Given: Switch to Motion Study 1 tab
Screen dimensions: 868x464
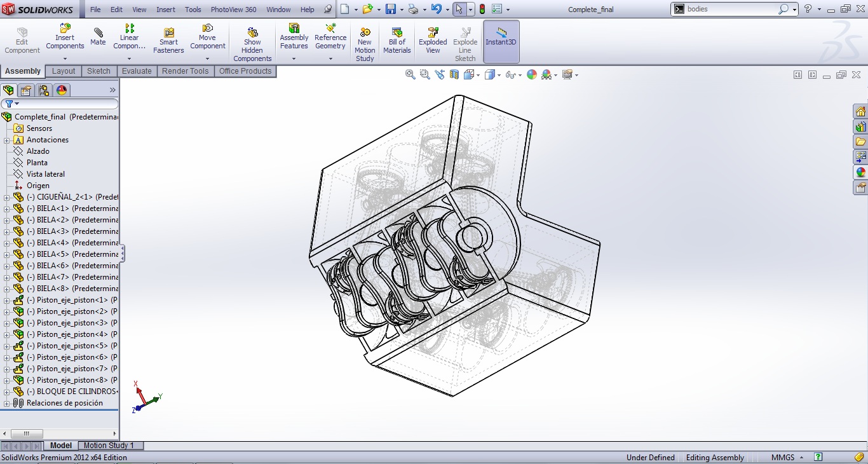Looking at the screenshot, I should coord(109,446).
